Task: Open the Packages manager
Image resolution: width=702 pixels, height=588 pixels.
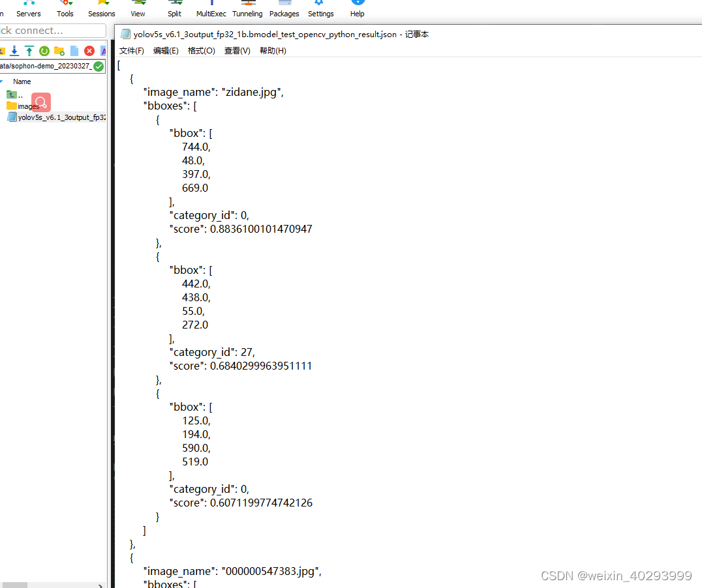Action: 284,9
